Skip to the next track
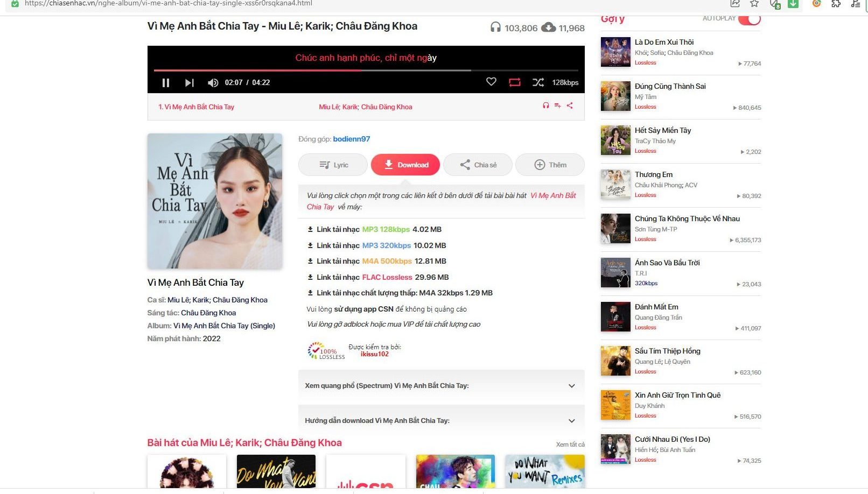The height and width of the screenshot is (494, 868). (189, 83)
